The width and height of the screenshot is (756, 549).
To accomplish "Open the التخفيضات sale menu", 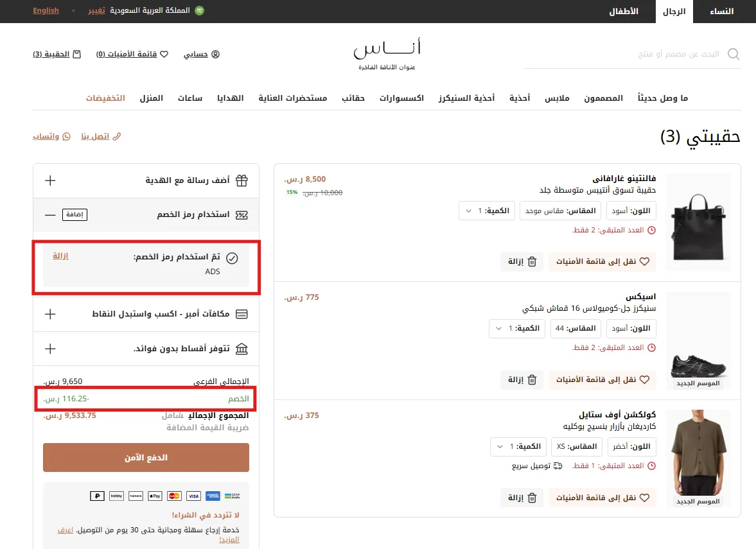I will pos(105,98).
